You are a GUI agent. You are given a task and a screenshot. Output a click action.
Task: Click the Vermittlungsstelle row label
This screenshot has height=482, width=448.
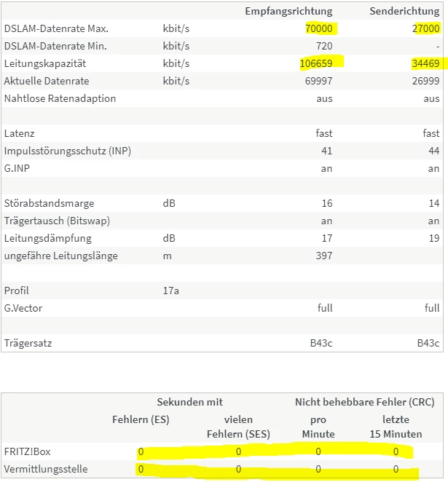pyautogui.click(x=46, y=470)
